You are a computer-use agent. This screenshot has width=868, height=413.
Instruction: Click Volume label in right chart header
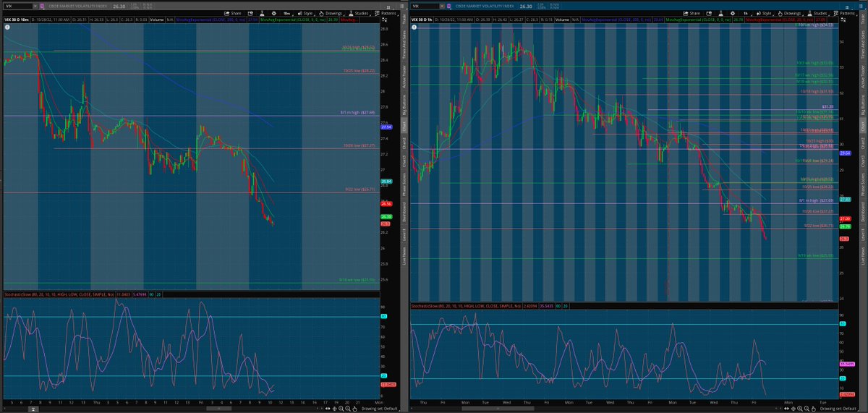point(562,20)
